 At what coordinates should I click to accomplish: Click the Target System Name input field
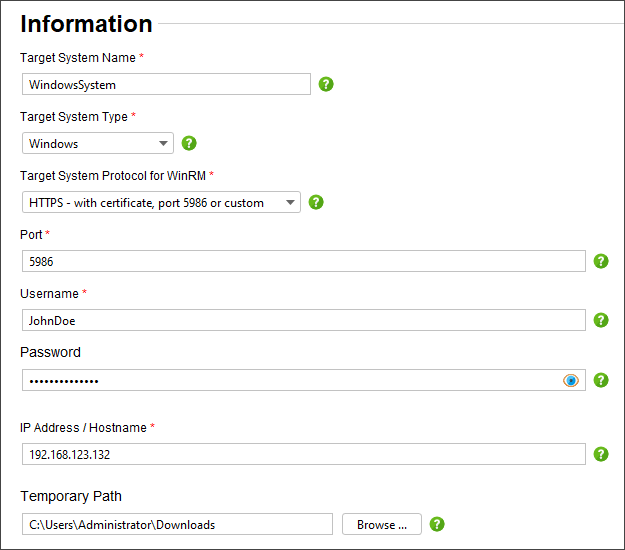click(x=165, y=85)
